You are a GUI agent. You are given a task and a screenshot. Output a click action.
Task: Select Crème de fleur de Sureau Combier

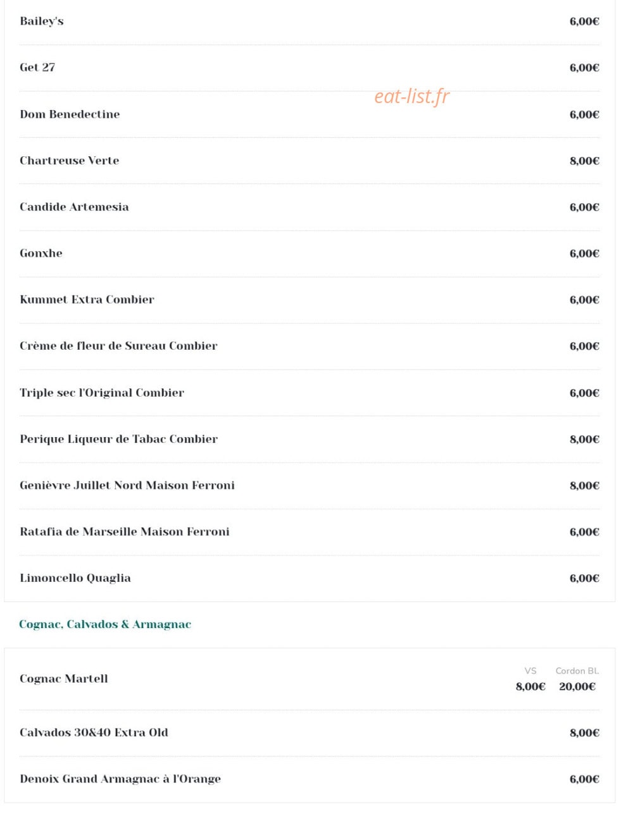pyautogui.click(x=118, y=346)
